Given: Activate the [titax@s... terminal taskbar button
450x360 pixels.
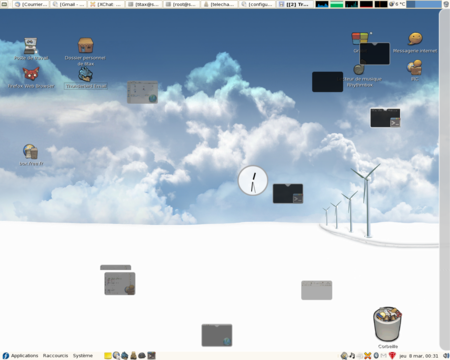Looking at the screenshot, I should [x=144, y=4].
